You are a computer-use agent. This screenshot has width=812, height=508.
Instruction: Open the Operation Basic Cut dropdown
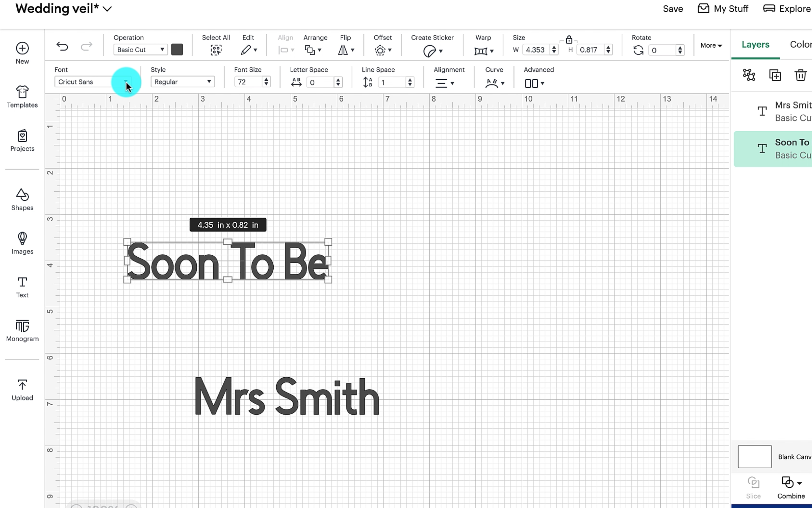[140, 50]
